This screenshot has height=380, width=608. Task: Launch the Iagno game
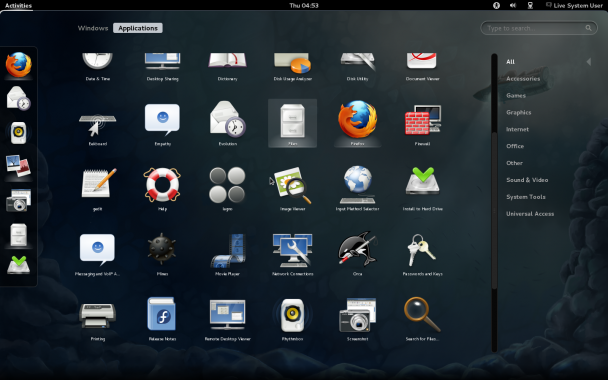[227, 188]
